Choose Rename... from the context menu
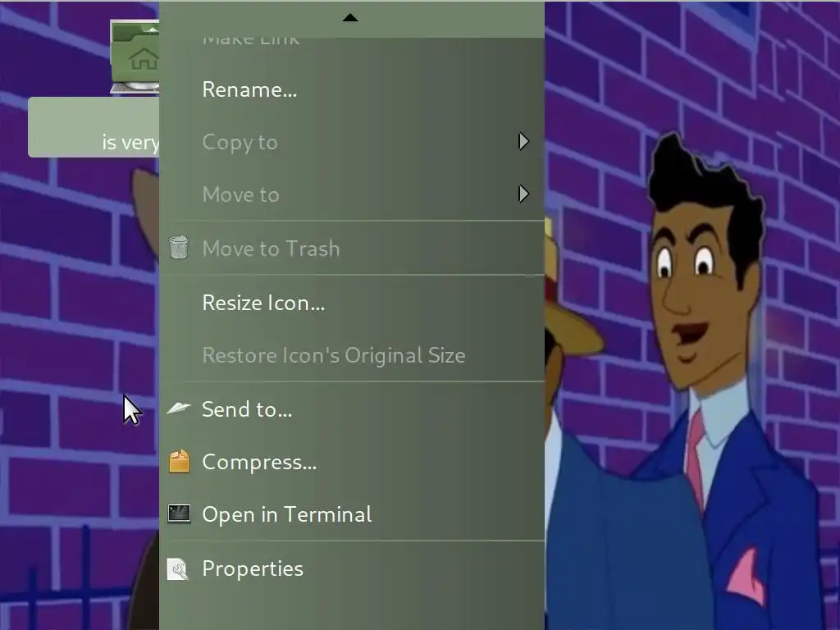The width and height of the screenshot is (840, 630). pos(351,89)
